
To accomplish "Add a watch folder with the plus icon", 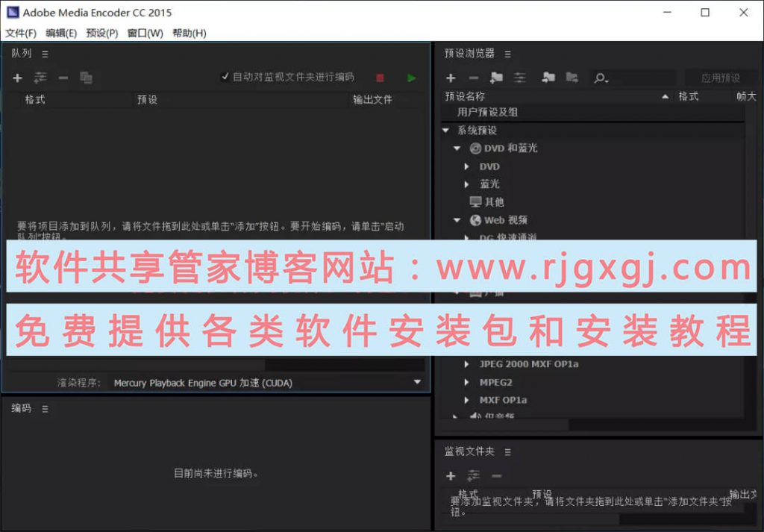I will pos(451,476).
